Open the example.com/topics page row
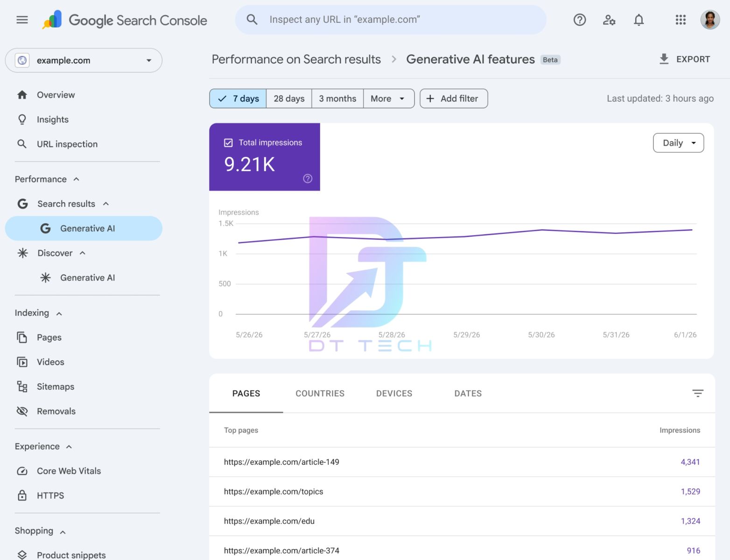The image size is (730, 560). click(462, 491)
